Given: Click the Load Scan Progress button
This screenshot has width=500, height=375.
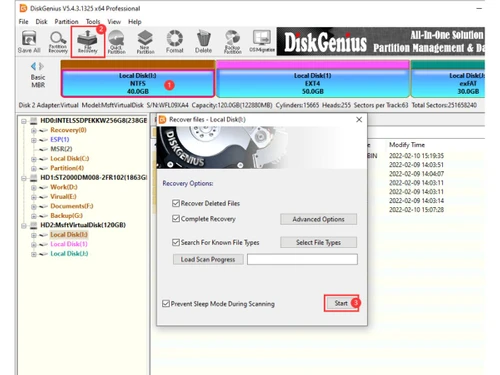Looking at the screenshot, I should click(208, 259).
